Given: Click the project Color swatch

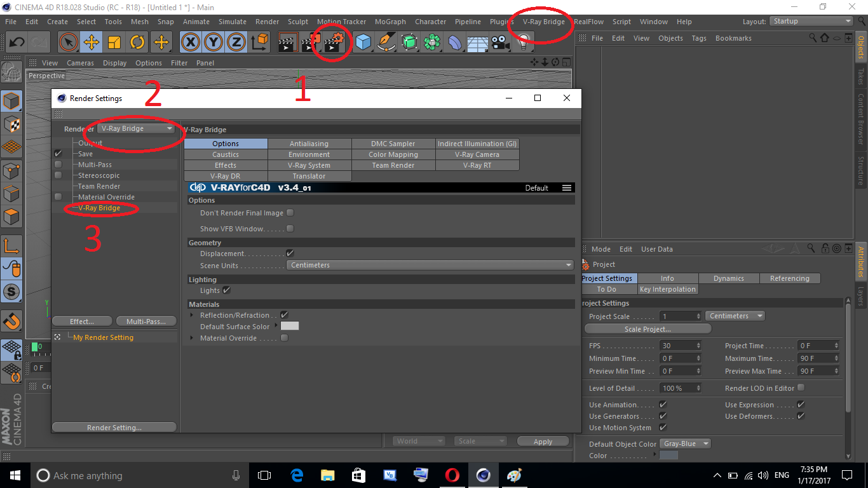Looking at the screenshot, I should point(669,455).
